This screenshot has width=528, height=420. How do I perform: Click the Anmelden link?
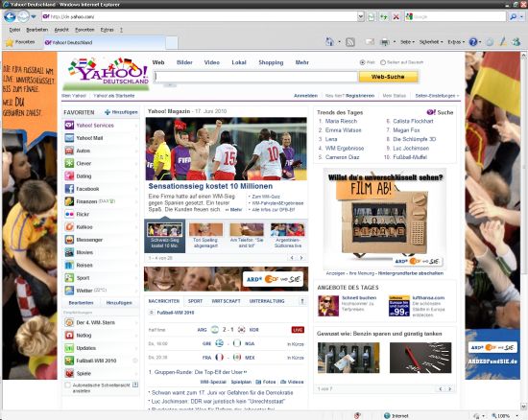tap(305, 96)
